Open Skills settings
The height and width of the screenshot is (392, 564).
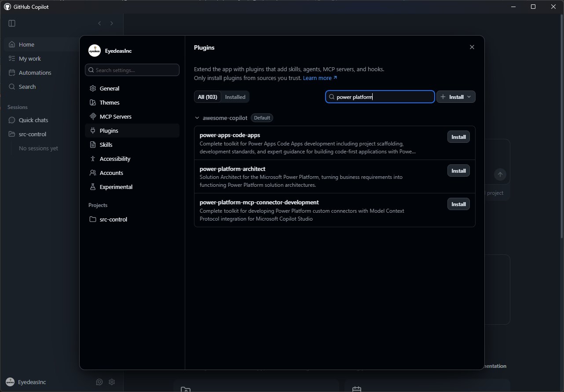click(132, 145)
